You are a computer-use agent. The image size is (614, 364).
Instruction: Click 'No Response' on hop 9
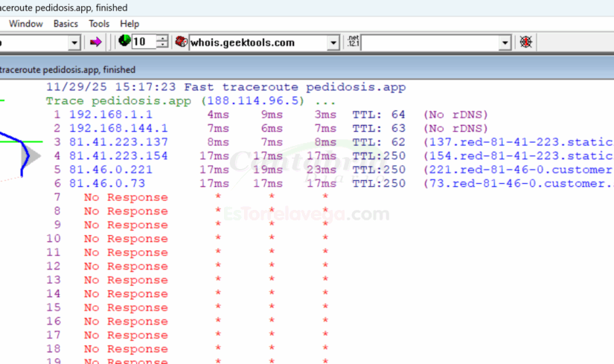pyautogui.click(x=126, y=225)
